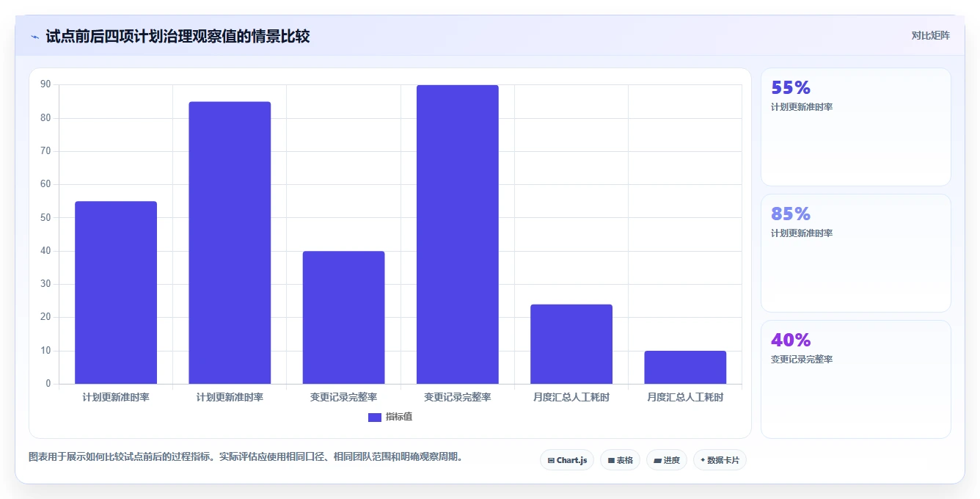Click the 55% value in the first card

pyautogui.click(x=791, y=88)
